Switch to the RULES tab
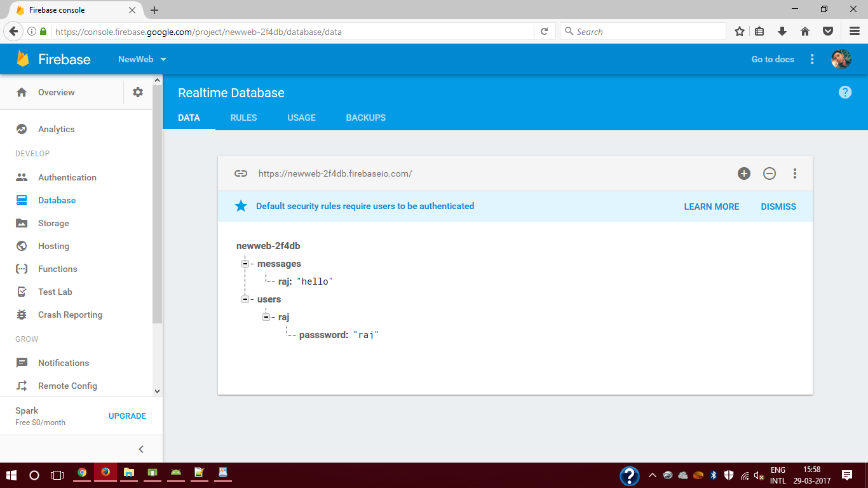Image resolution: width=868 pixels, height=488 pixels. point(243,118)
